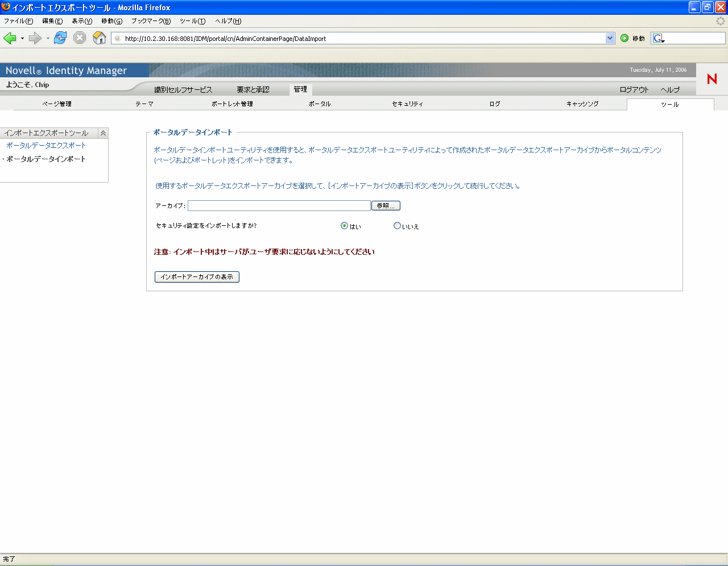Screen dimensions: 728x566
Task: Click the red Novell N logo
Action: coord(712,79)
